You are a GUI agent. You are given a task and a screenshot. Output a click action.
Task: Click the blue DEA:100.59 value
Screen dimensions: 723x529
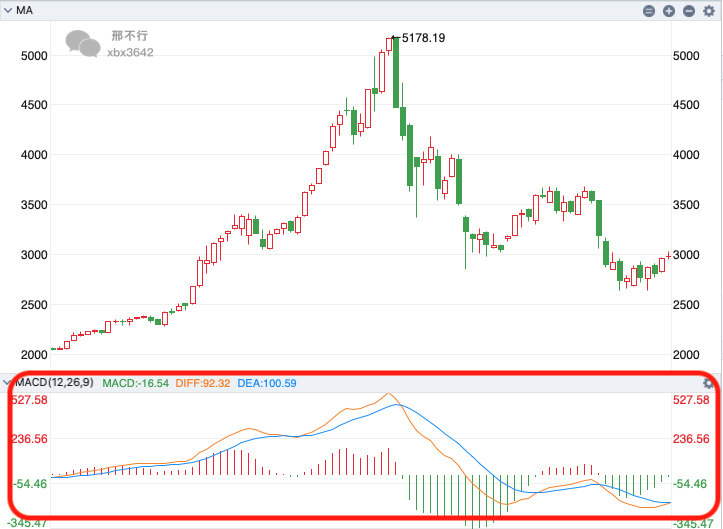click(x=267, y=383)
